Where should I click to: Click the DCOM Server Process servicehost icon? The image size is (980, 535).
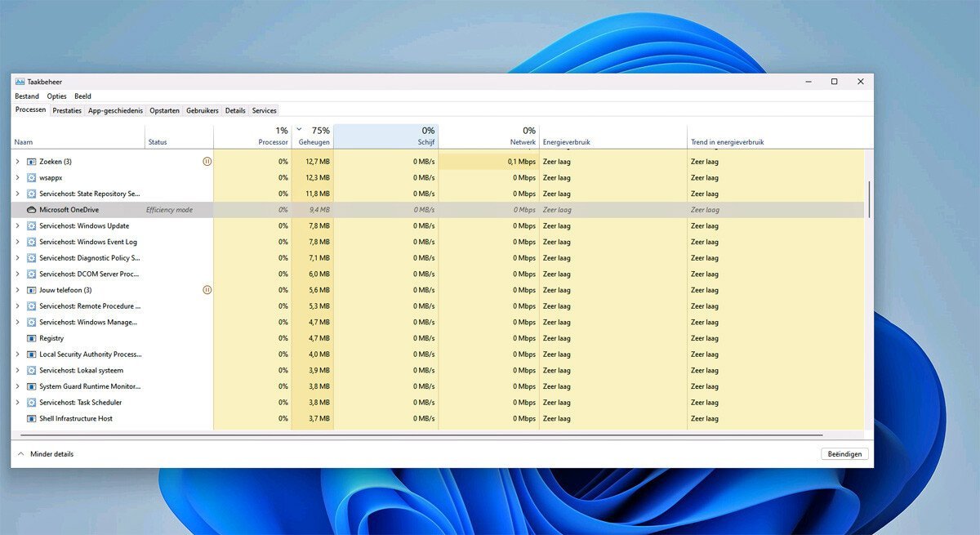pyautogui.click(x=32, y=274)
